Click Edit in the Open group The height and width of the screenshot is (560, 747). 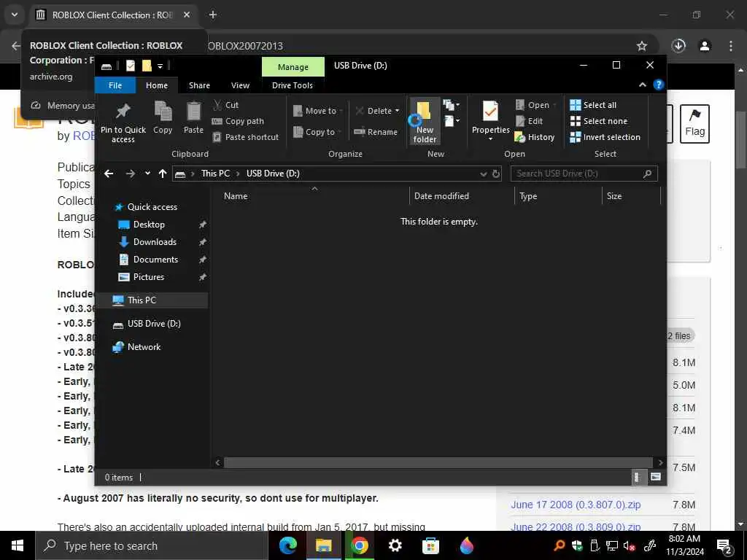(530, 121)
